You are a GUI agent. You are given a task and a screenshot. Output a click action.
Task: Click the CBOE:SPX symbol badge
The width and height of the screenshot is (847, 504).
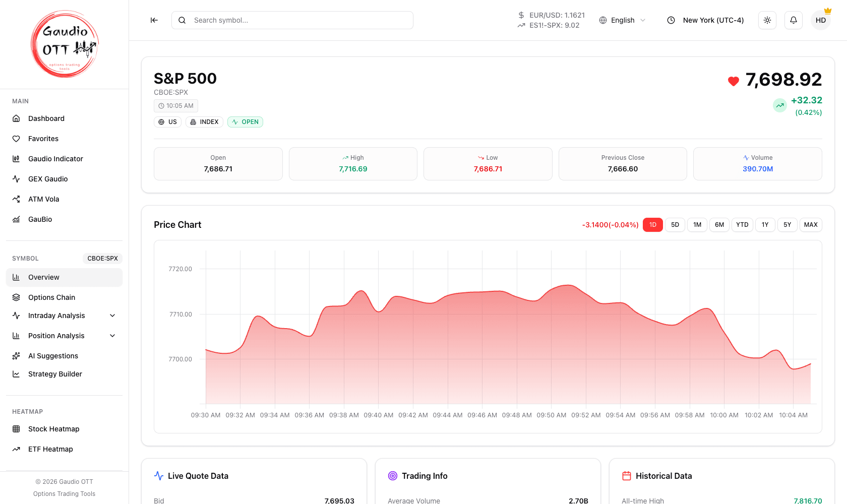[x=102, y=259]
